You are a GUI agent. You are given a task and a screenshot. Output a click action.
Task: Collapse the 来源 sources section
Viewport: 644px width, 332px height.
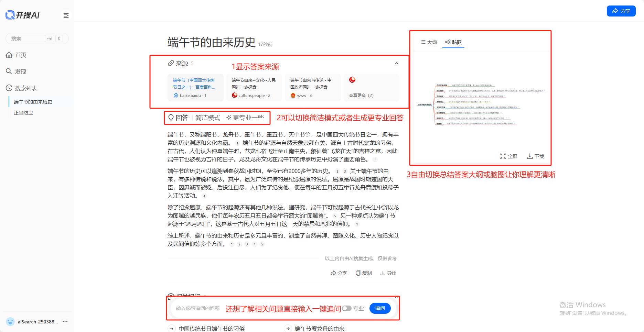click(396, 63)
